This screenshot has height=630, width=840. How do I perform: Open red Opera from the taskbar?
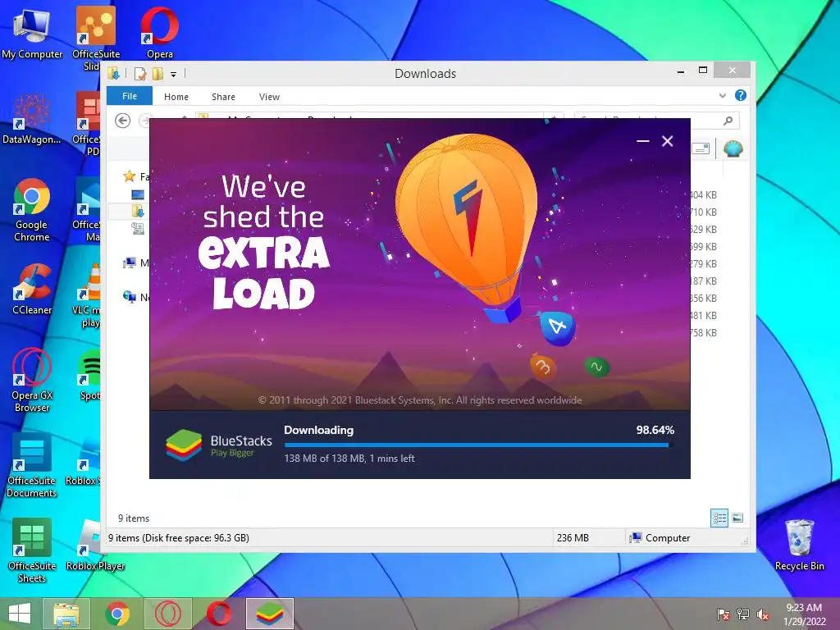point(218,614)
